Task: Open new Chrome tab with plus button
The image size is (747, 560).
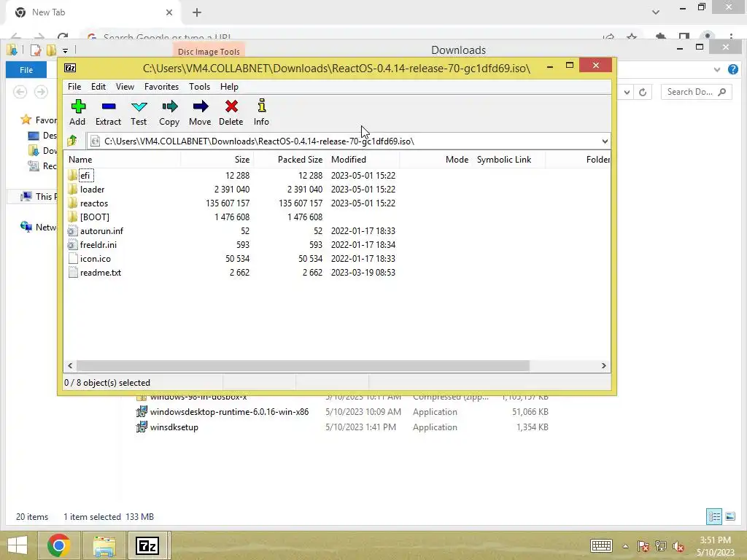Action: tap(197, 13)
